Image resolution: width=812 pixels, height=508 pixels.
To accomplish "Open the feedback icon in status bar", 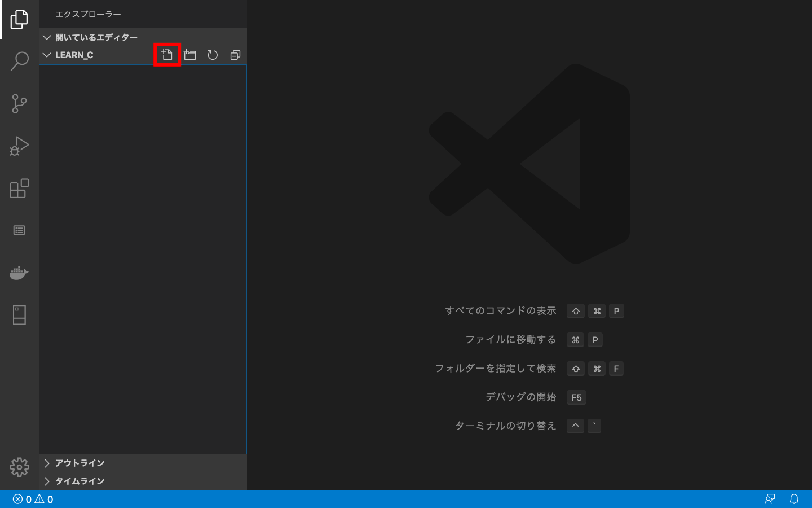I will click(x=770, y=499).
